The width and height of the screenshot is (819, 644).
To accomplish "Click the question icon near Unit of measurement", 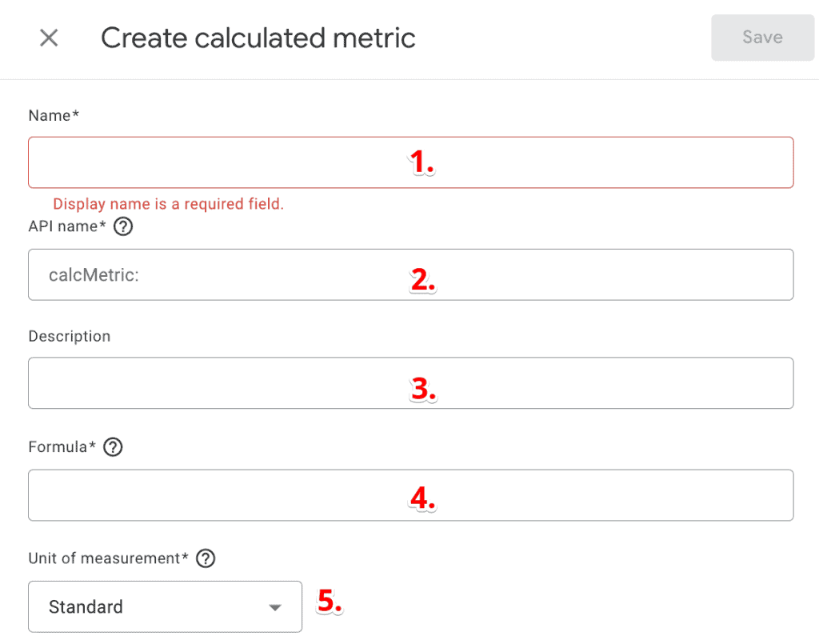I will click(206, 558).
